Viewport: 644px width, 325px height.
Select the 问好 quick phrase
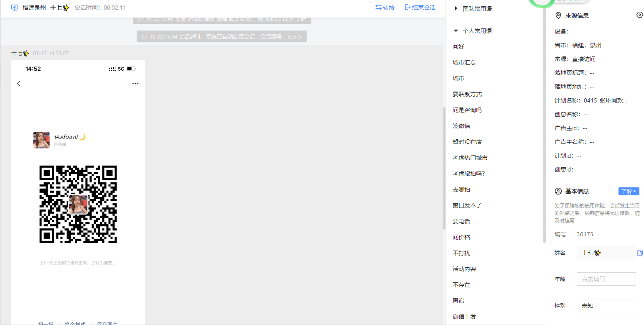click(x=458, y=46)
